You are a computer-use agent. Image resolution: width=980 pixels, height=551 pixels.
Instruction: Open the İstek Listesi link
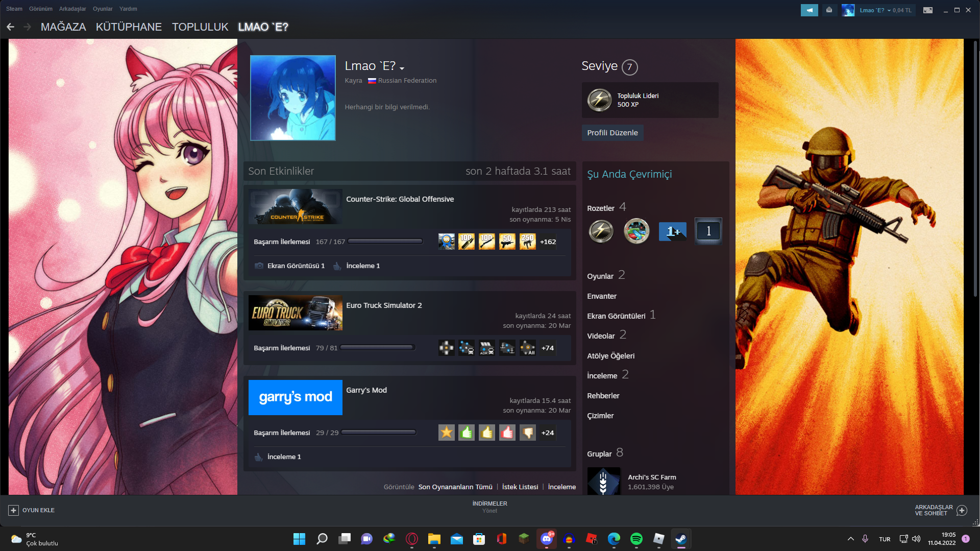520,487
